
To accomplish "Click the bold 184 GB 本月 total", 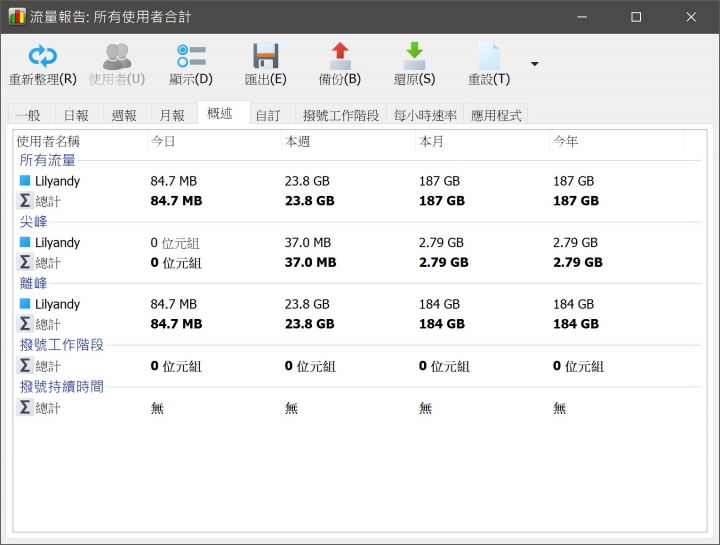I will 442,324.
